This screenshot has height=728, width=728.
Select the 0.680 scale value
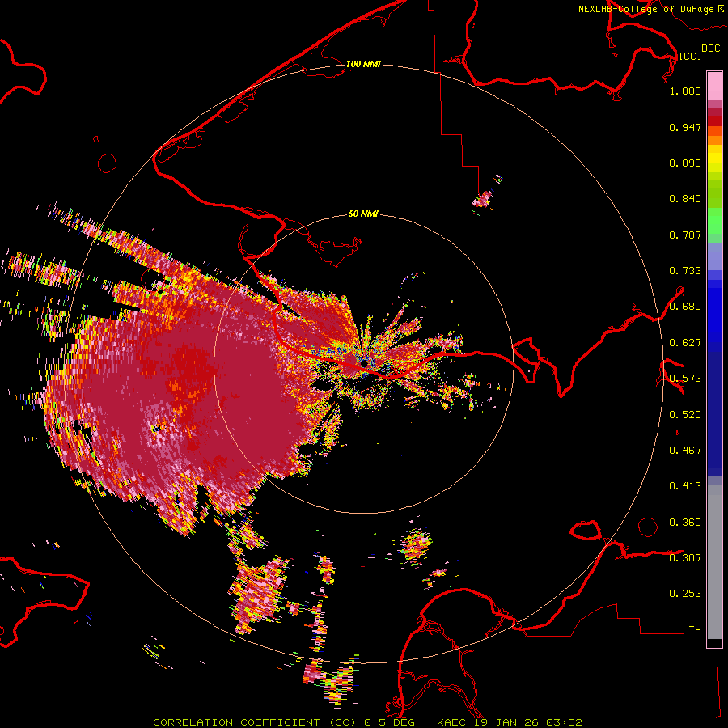685,307
